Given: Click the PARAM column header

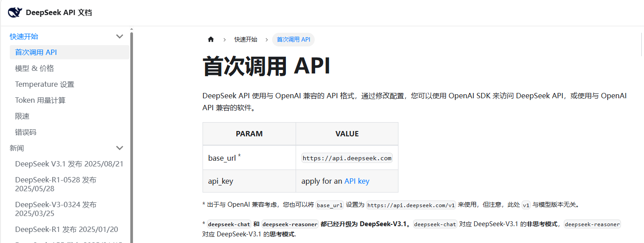Looking at the screenshot, I should click(249, 134).
